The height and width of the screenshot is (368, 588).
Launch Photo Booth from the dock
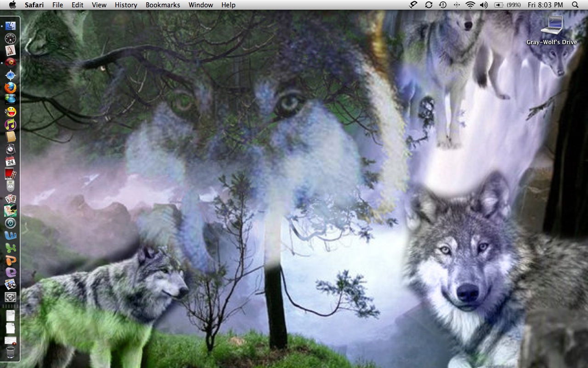11,174
